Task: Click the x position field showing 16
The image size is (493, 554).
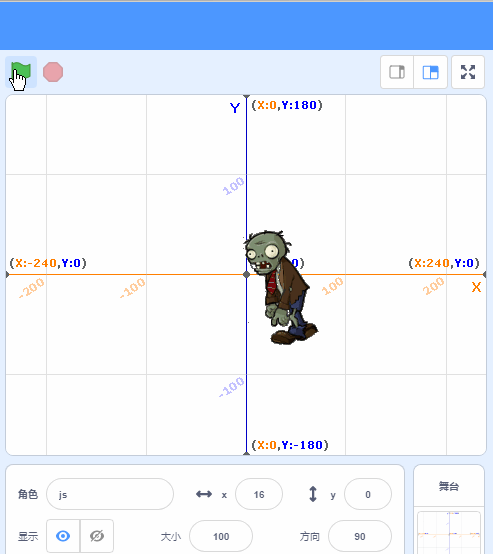Action: [259, 494]
